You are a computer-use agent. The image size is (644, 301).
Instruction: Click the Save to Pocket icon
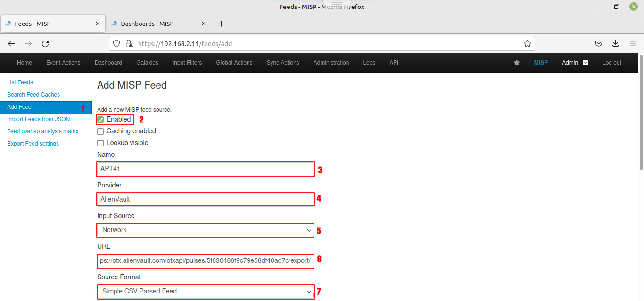coord(598,44)
